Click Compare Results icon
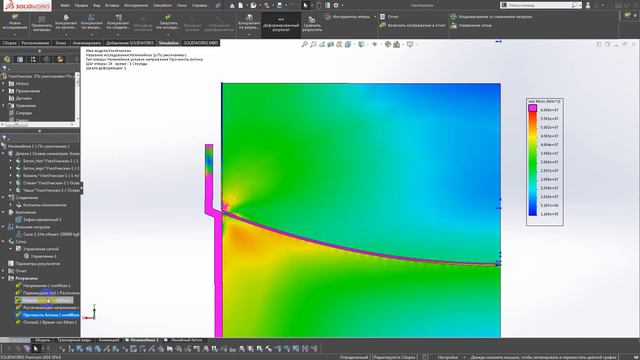 [312, 20]
